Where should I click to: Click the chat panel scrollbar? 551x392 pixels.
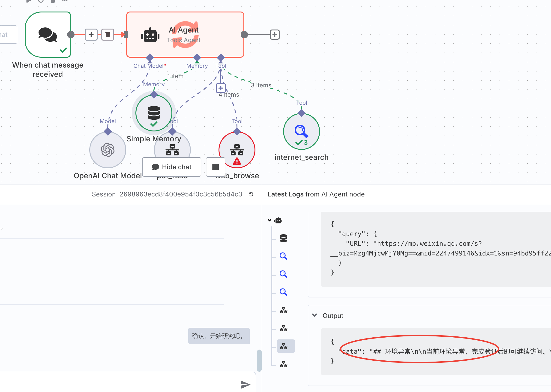(x=259, y=361)
